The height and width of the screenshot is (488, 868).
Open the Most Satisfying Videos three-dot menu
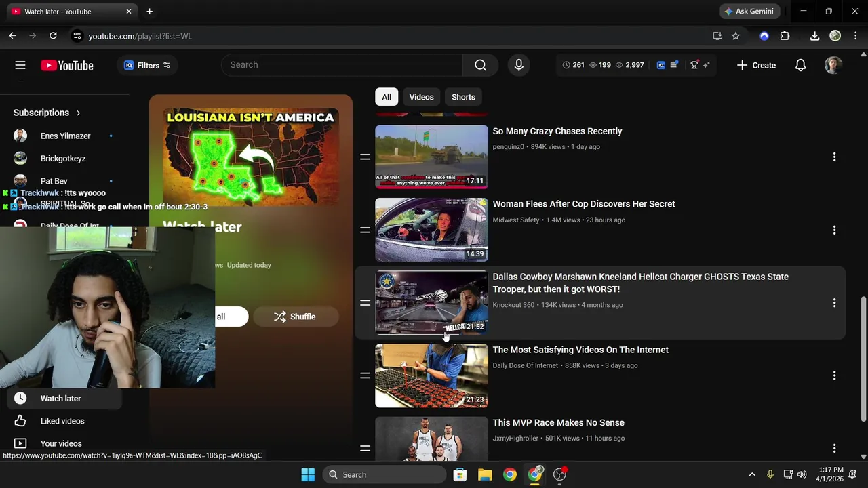[834, 375]
